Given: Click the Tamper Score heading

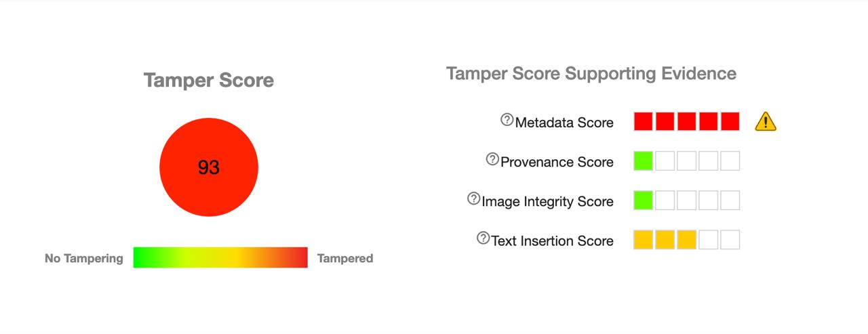Looking at the screenshot, I should click(x=209, y=80).
